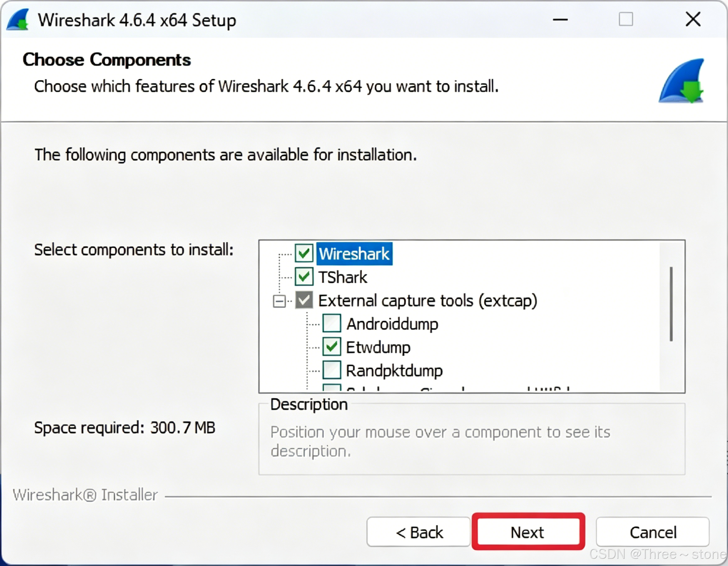728x566 pixels.
Task: Go back with the < Back button
Action: (x=419, y=532)
